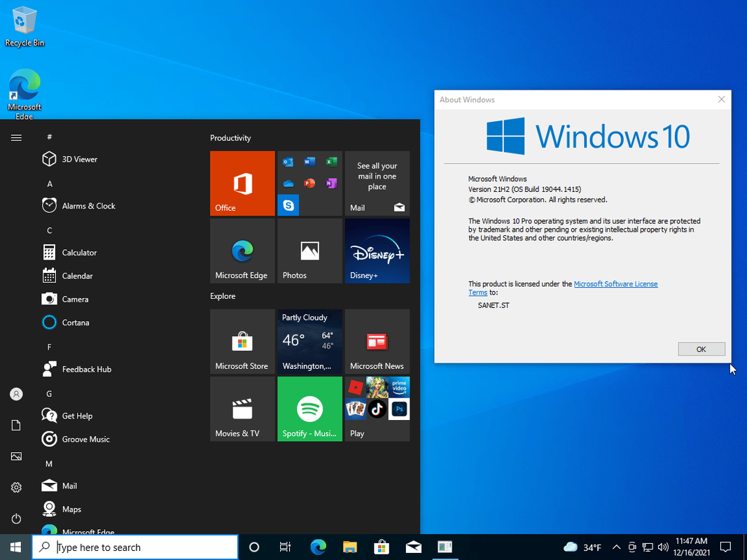747x560 pixels.
Task: Open the Photos tile
Action: click(x=310, y=251)
